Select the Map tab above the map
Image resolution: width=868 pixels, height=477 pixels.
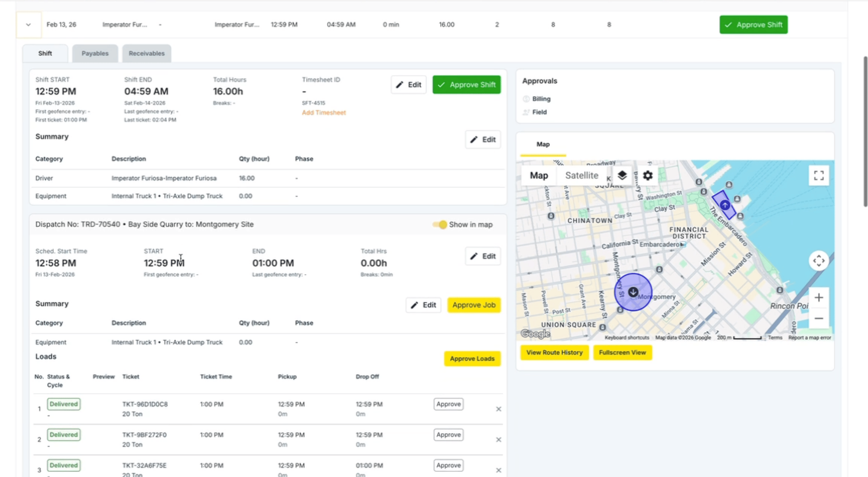(543, 144)
